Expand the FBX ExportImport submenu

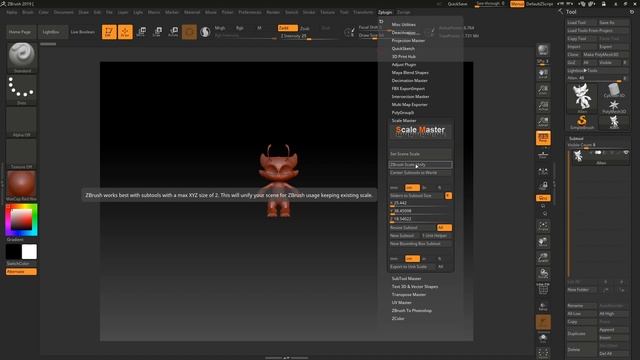click(408, 89)
